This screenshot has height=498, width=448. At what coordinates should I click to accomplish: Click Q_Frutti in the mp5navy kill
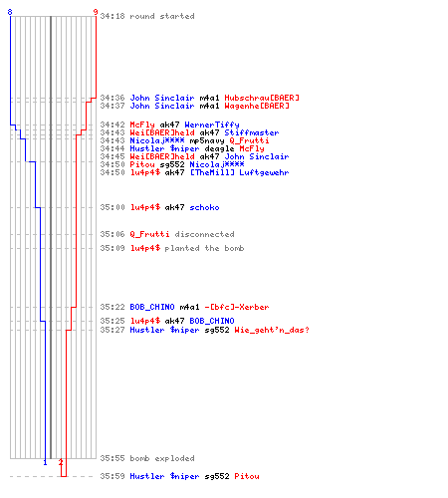[249, 140]
